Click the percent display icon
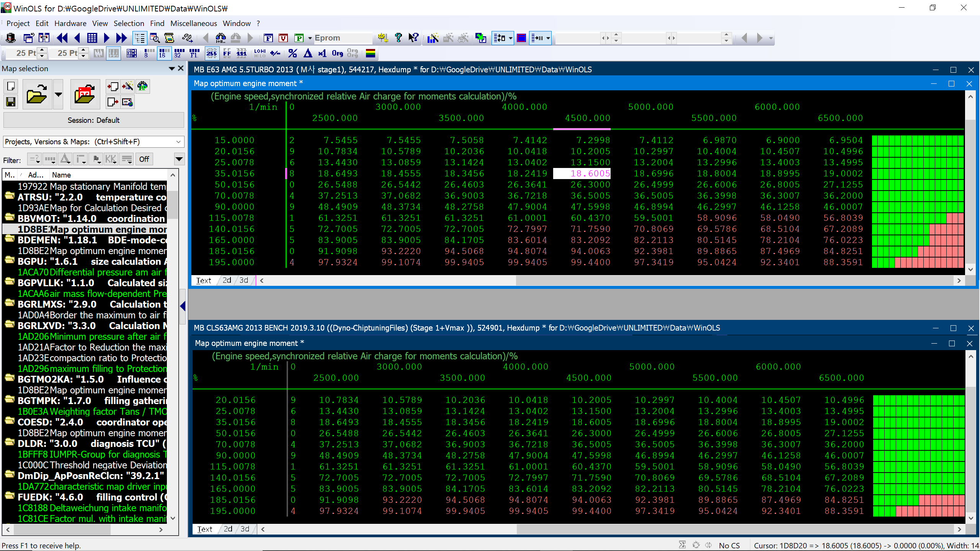 coord(292,53)
